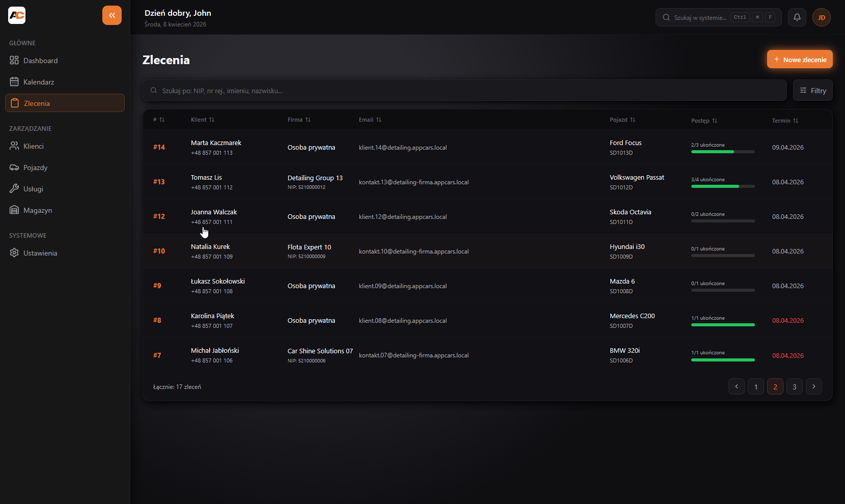This screenshot has height=504, width=845.
Task: Open notifications via the bell icon
Action: coord(797,17)
